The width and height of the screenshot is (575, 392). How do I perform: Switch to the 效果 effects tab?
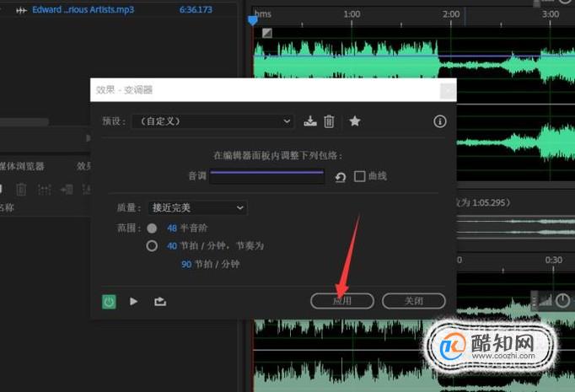[x=83, y=166]
